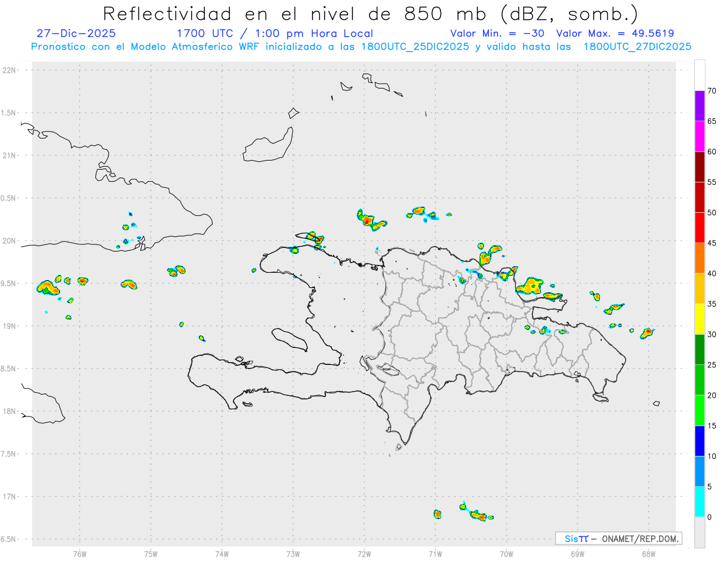Click the '17N' latitude label
The width and height of the screenshot is (728, 562).
tap(10, 497)
